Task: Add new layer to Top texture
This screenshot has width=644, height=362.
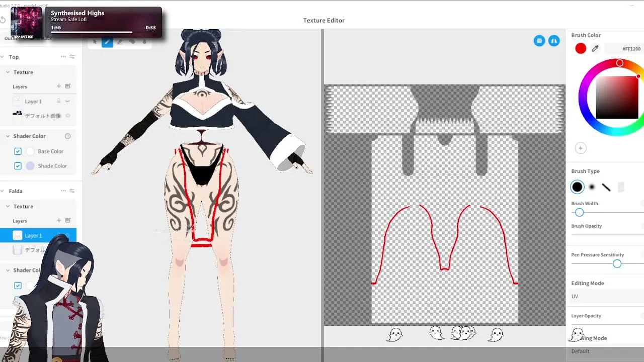Action: click(x=59, y=86)
